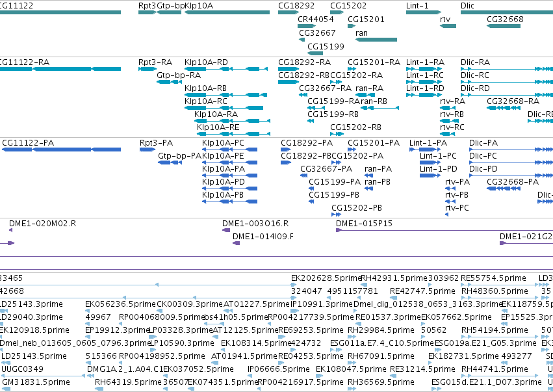Image resolution: width=553 pixels, height=392 pixels.
Task: Click the CG15201 gene label
Action: click(x=366, y=19)
